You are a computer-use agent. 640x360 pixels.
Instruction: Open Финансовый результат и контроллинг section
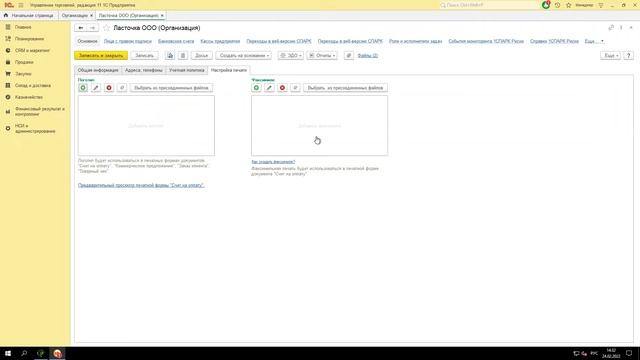point(40,111)
